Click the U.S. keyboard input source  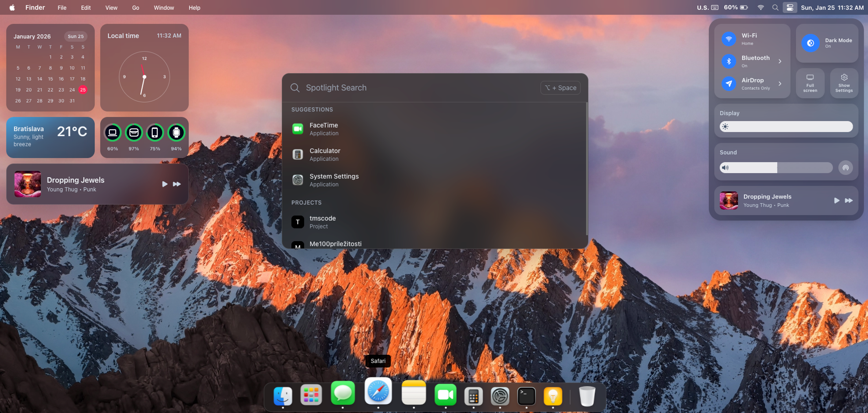click(708, 8)
